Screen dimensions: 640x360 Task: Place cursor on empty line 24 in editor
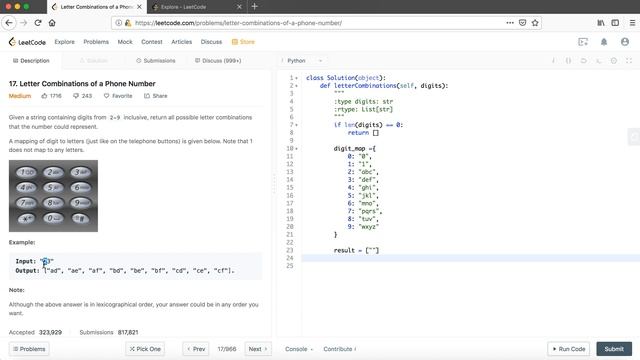(471, 258)
